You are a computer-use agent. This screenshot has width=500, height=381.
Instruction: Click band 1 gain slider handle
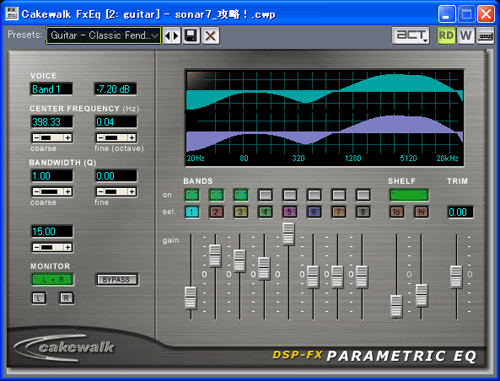tap(191, 298)
